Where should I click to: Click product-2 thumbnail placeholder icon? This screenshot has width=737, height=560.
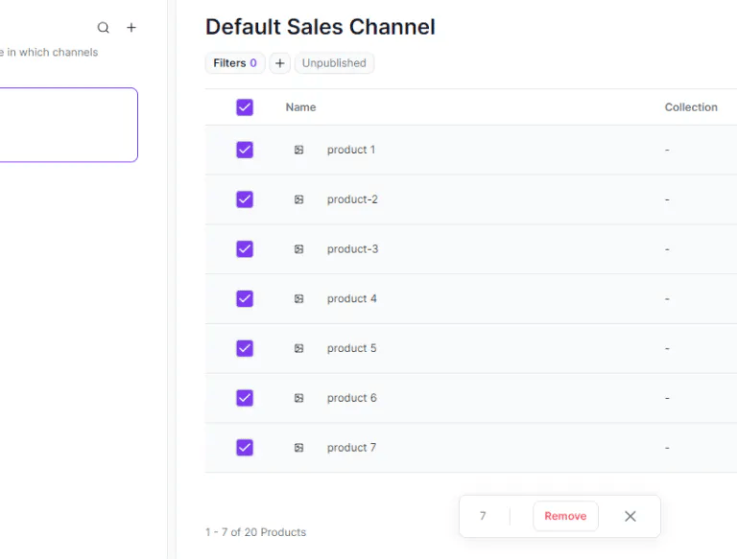point(299,199)
